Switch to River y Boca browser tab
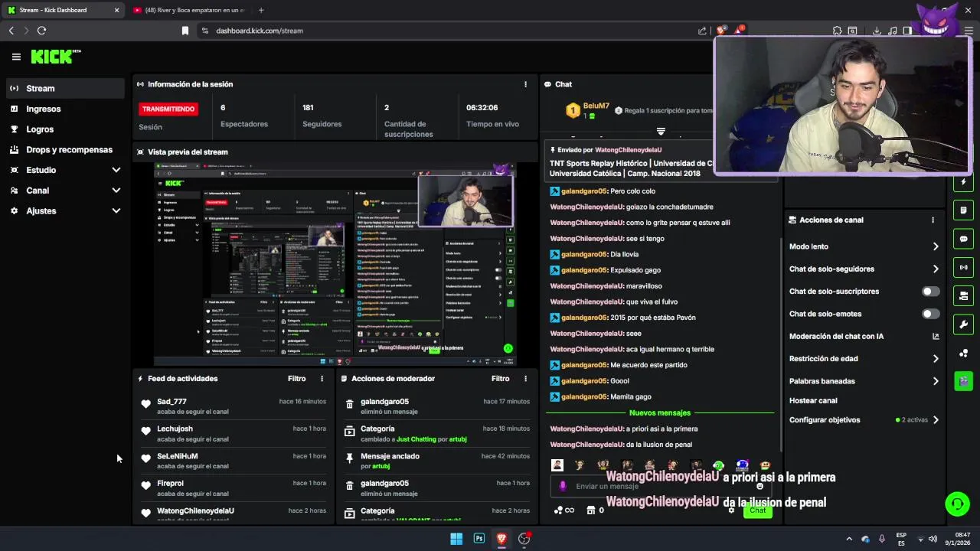 [x=188, y=10]
